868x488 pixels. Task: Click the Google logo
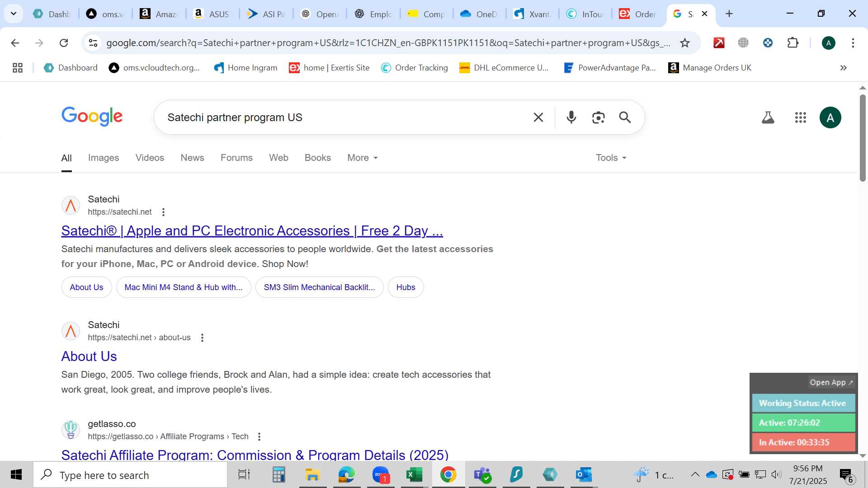pyautogui.click(x=92, y=116)
